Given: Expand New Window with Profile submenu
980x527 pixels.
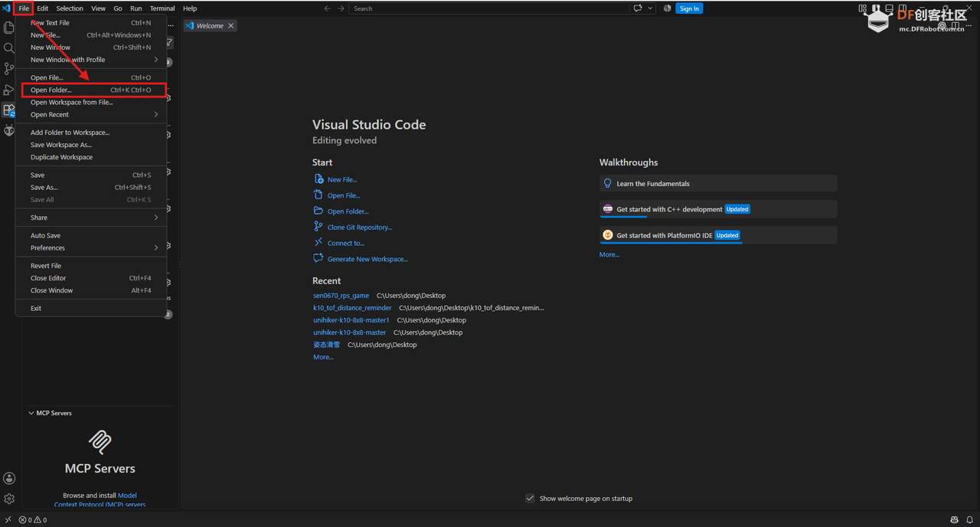Looking at the screenshot, I should tap(91, 60).
